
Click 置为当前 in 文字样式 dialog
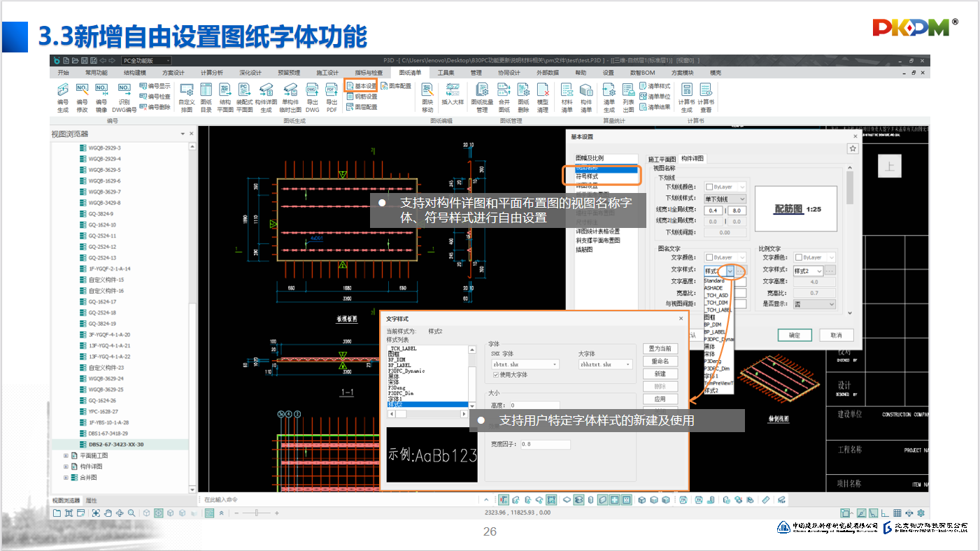[661, 348]
